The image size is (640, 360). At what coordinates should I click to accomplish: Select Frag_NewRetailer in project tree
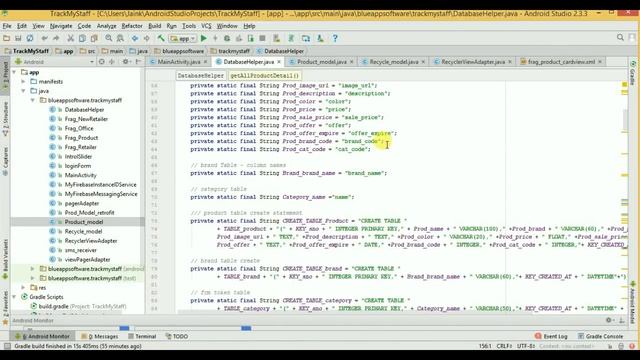pos(86,119)
